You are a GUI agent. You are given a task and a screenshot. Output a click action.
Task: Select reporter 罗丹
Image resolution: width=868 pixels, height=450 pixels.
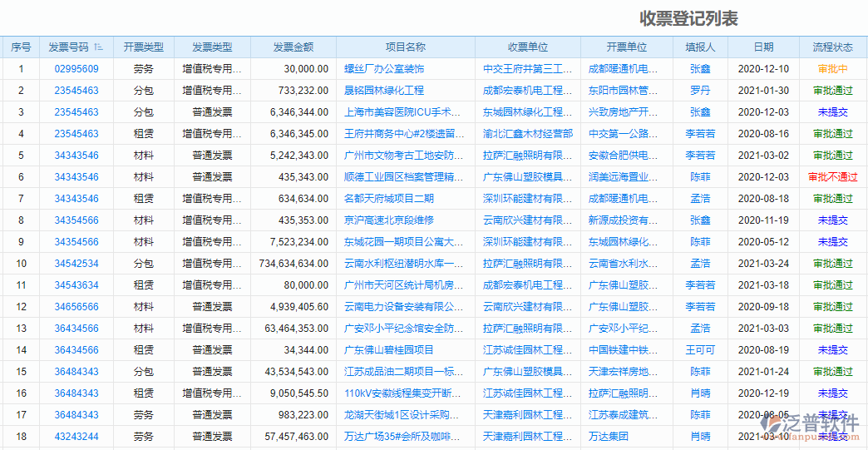[700, 91]
